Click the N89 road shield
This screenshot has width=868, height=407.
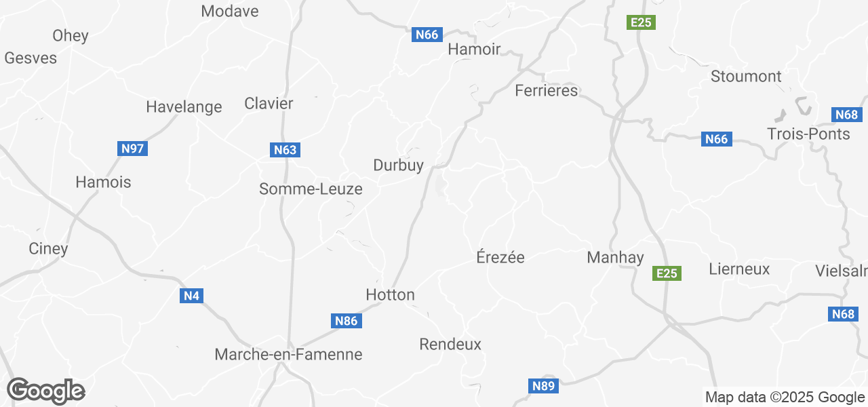(543, 387)
